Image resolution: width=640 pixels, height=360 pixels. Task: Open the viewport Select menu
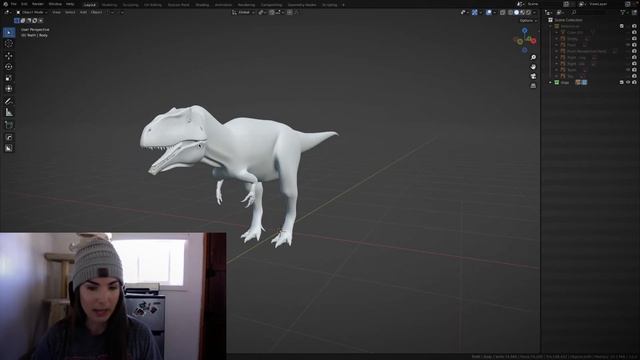(70, 13)
